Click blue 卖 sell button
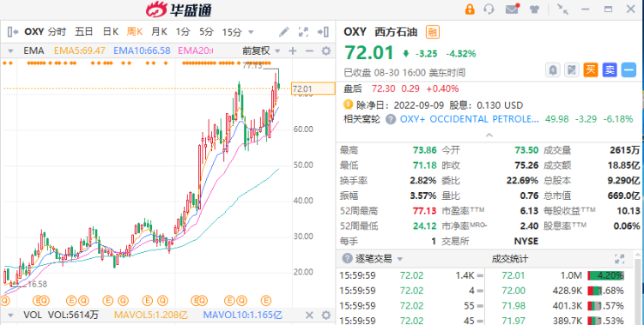The width and height of the screenshot is (644, 325). tap(610, 70)
